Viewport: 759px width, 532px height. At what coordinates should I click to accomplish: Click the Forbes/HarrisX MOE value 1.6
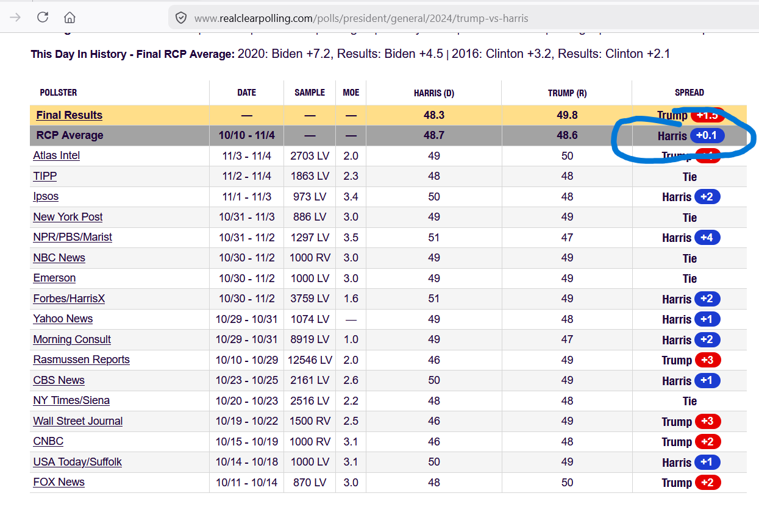[351, 299]
